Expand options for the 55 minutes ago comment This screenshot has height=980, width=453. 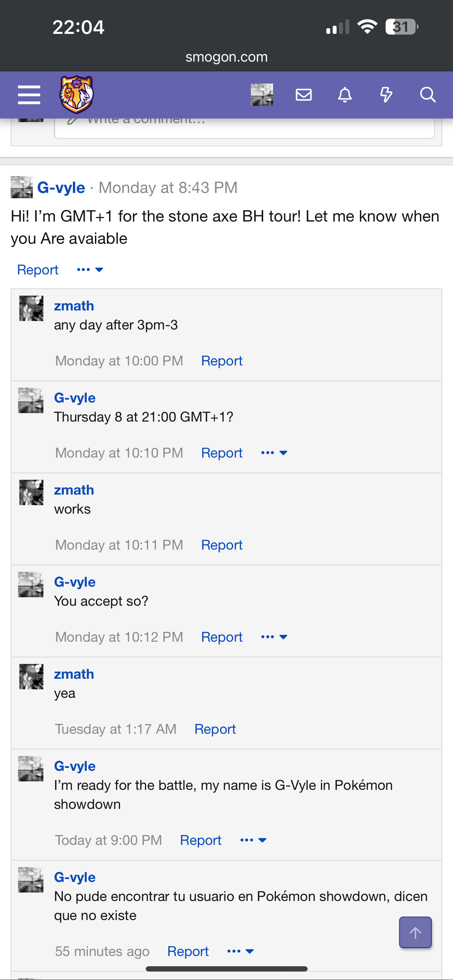coord(240,951)
